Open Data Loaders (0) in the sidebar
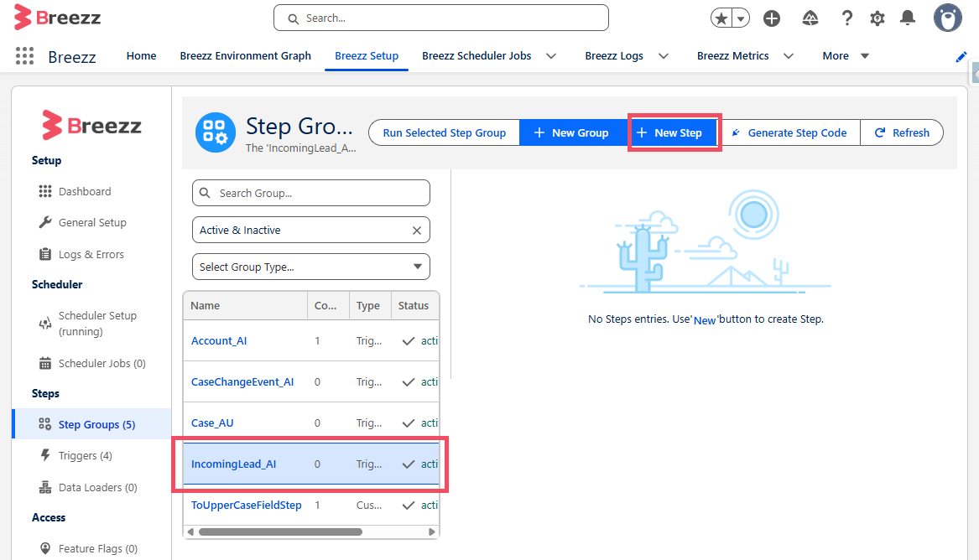This screenshot has height=560, width=979. point(97,488)
